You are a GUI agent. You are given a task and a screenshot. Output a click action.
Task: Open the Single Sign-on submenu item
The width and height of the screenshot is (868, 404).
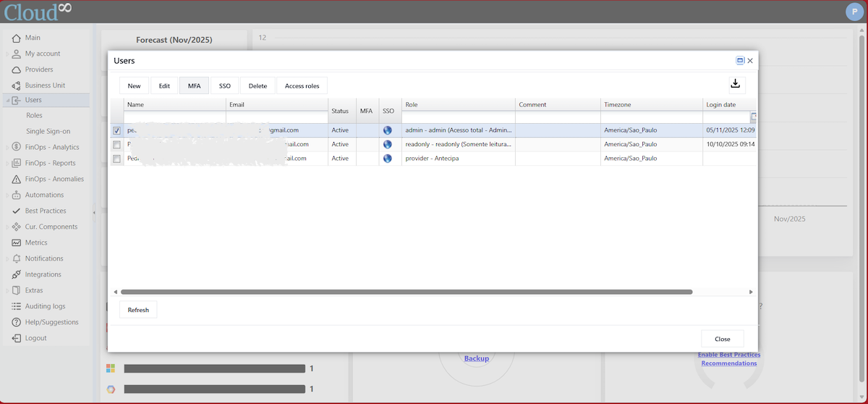point(48,131)
